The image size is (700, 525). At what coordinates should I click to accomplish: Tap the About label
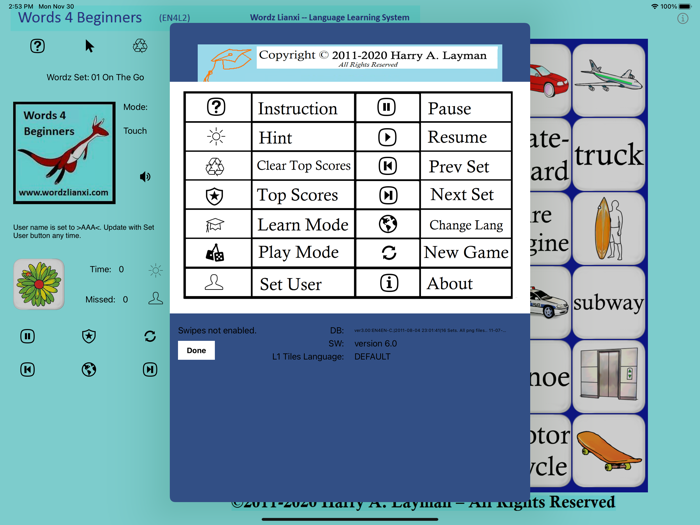click(x=450, y=283)
